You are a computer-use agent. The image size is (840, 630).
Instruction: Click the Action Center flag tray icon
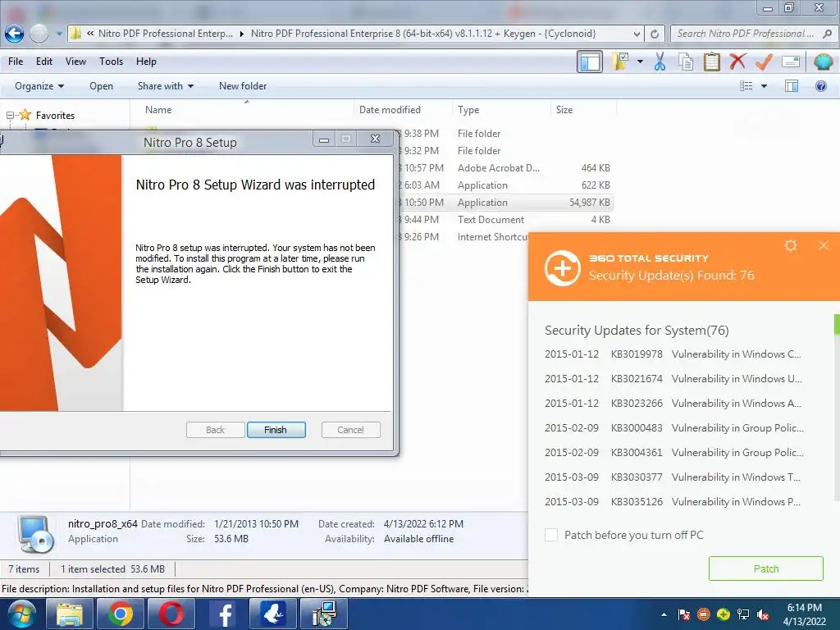coord(684,614)
